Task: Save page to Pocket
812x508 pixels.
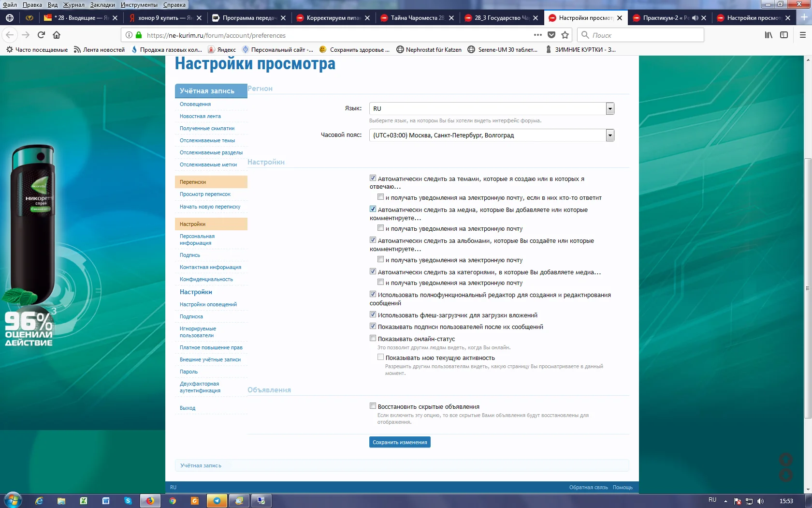Action: (x=551, y=35)
